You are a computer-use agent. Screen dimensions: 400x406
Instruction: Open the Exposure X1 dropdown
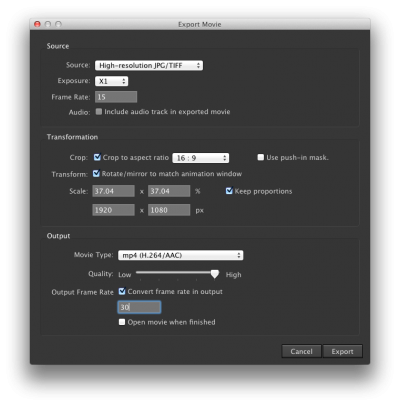(111, 81)
